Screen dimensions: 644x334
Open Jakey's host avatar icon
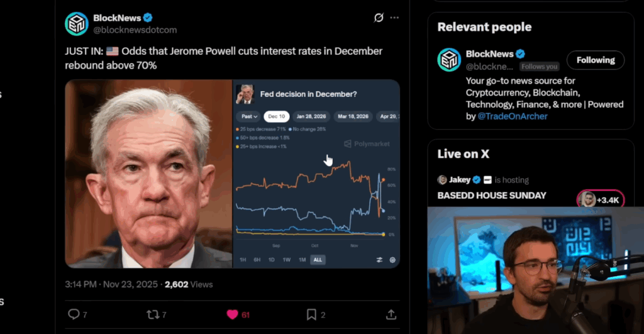442,179
